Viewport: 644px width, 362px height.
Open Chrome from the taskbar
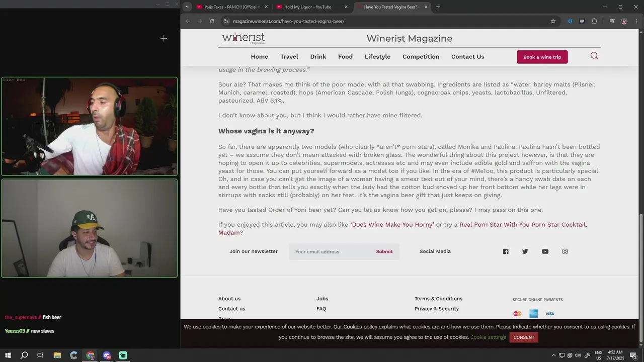(90, 355)
